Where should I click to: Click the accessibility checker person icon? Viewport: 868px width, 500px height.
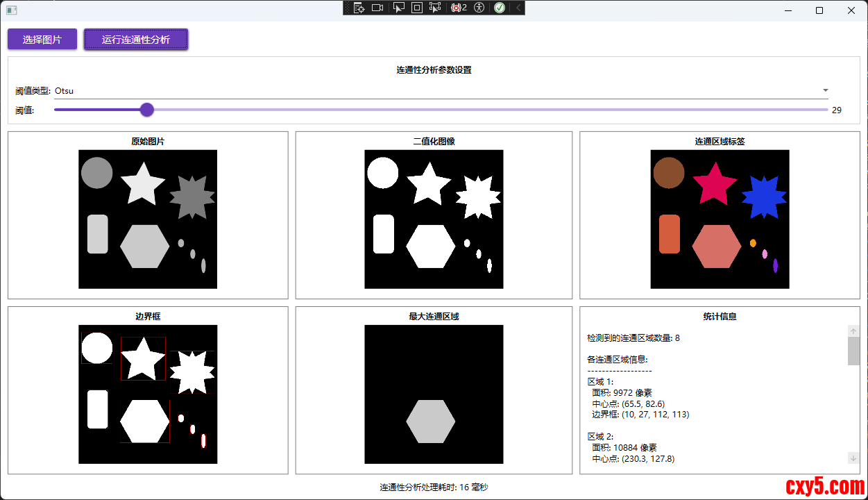479,8
